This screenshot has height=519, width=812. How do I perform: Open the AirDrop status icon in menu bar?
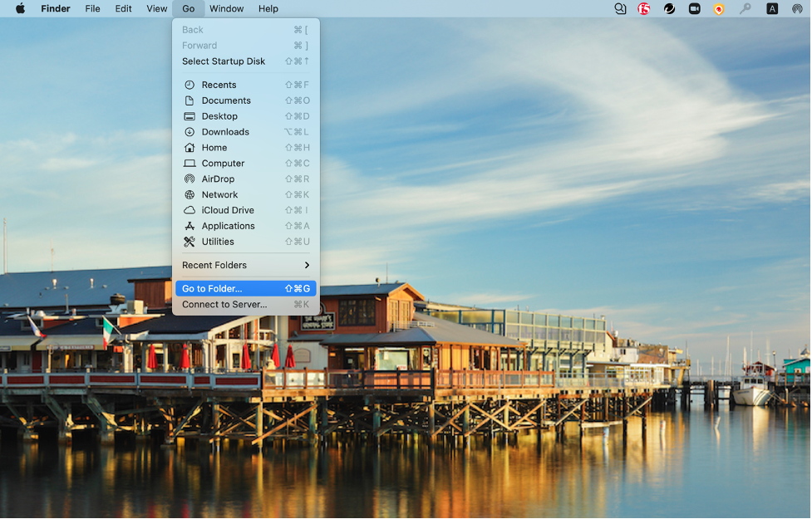pos(797,8)
